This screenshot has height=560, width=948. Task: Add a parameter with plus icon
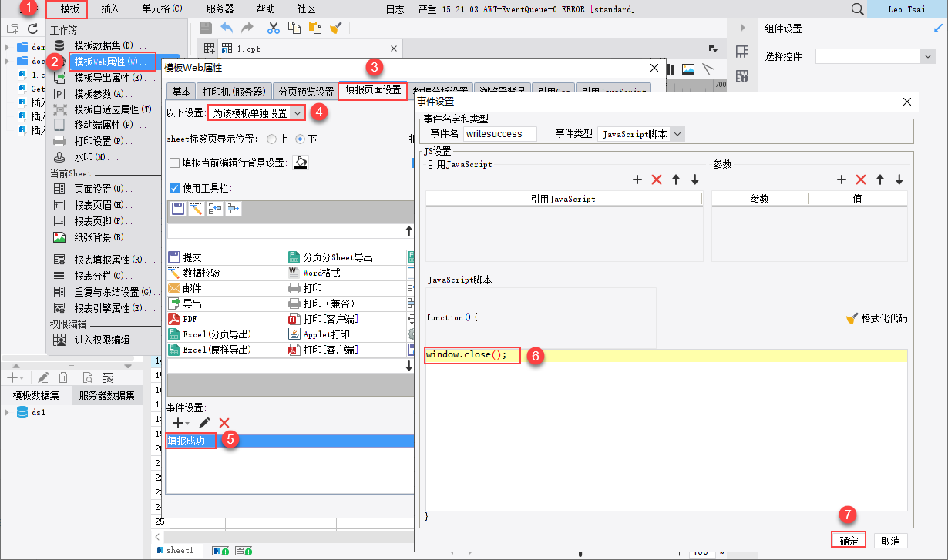(x=842, y=179)
